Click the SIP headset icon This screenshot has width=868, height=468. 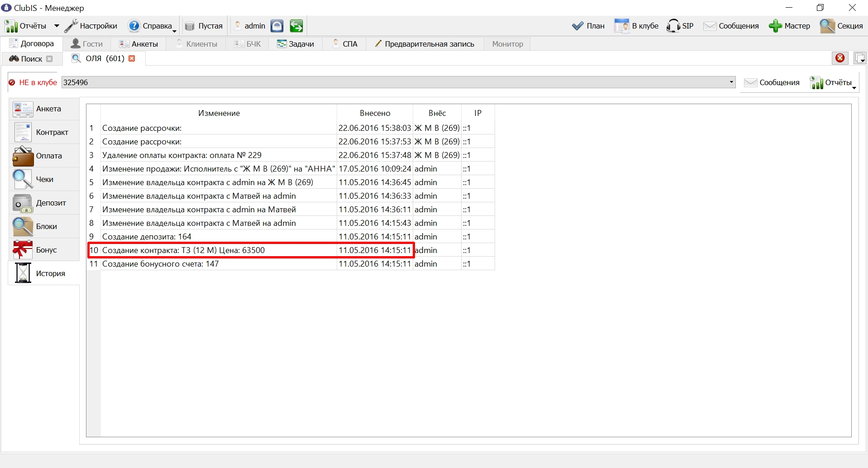tap(673, 26)
